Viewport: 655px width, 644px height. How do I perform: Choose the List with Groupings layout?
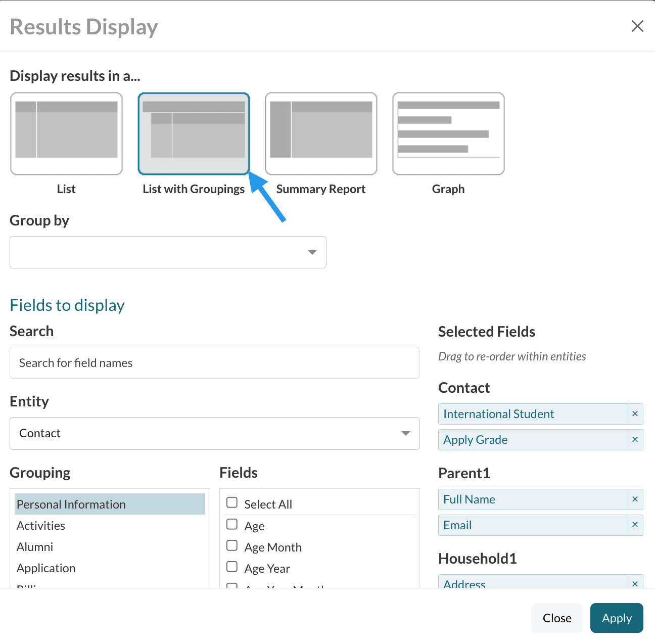tap(194, 133)
